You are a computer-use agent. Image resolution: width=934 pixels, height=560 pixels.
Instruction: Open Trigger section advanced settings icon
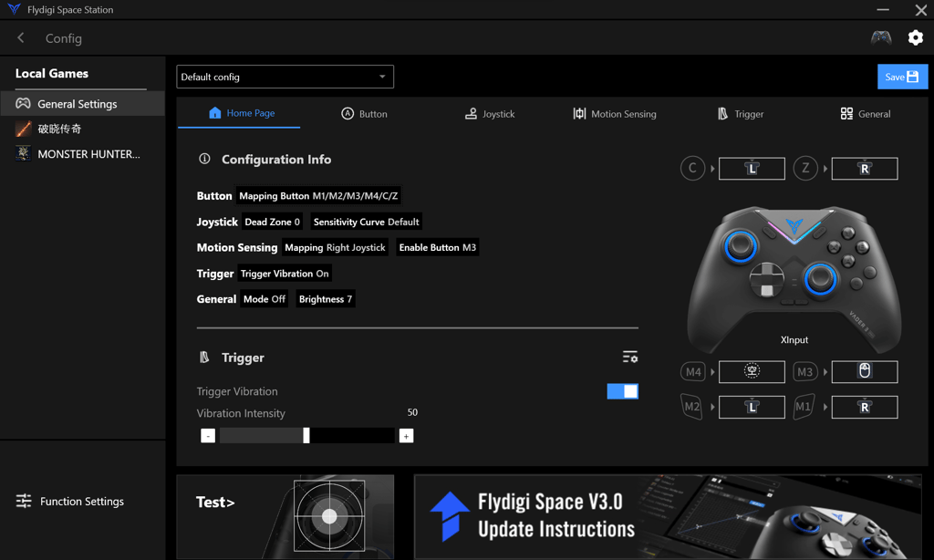(630, 357)
